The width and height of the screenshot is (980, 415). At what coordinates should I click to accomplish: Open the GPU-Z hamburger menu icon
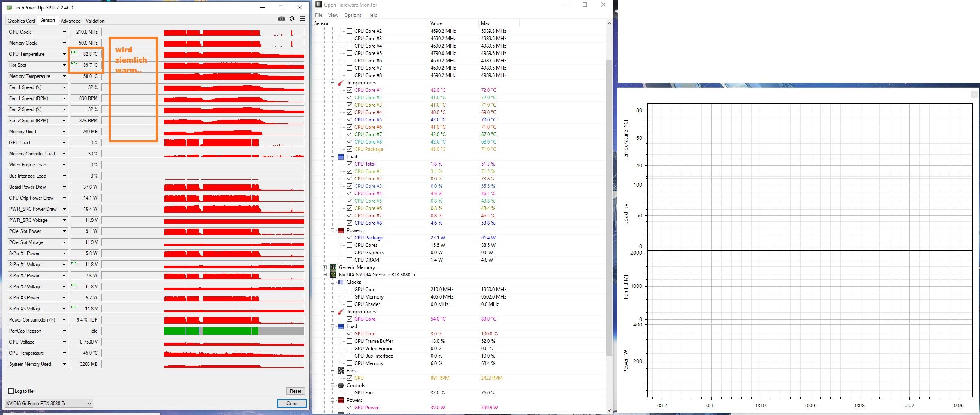point(302,18)
